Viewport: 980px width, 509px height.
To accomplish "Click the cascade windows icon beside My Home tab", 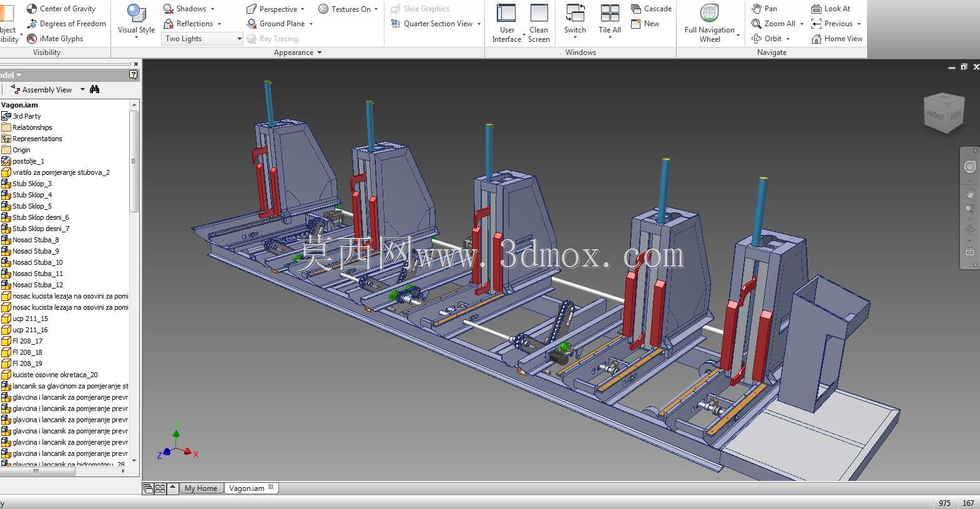I will [x=148, y=488].
